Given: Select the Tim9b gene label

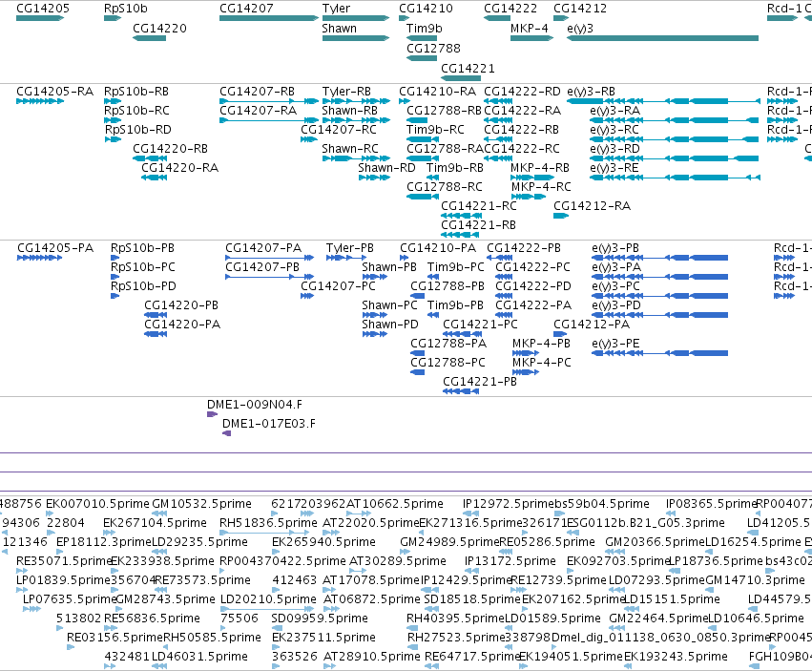Looking at the screenshot, I should pos(424,28).
